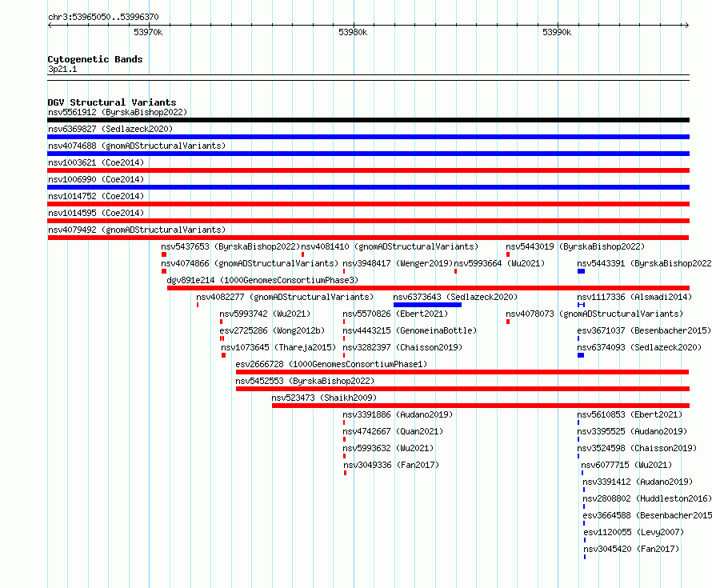Select nsv3049336 (Fan2017) label
Image resolution: width=712 pixels, height=588 pixels.
click(391, 465)
